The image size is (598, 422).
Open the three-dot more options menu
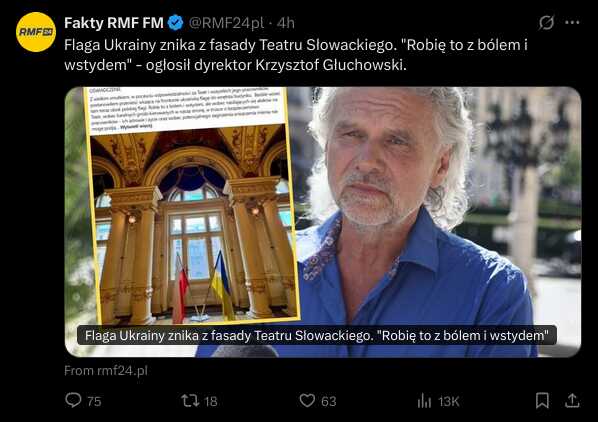pos(572,23)
